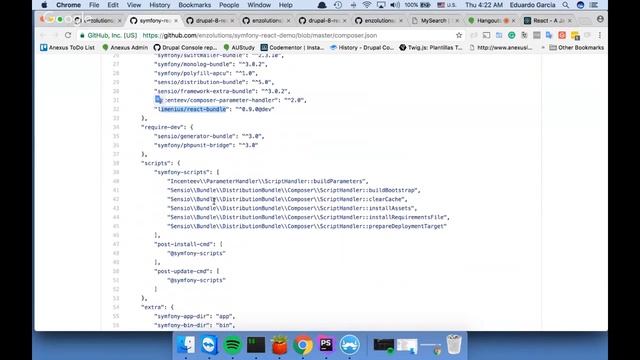Open the Window menu

(x=259, y=5)
